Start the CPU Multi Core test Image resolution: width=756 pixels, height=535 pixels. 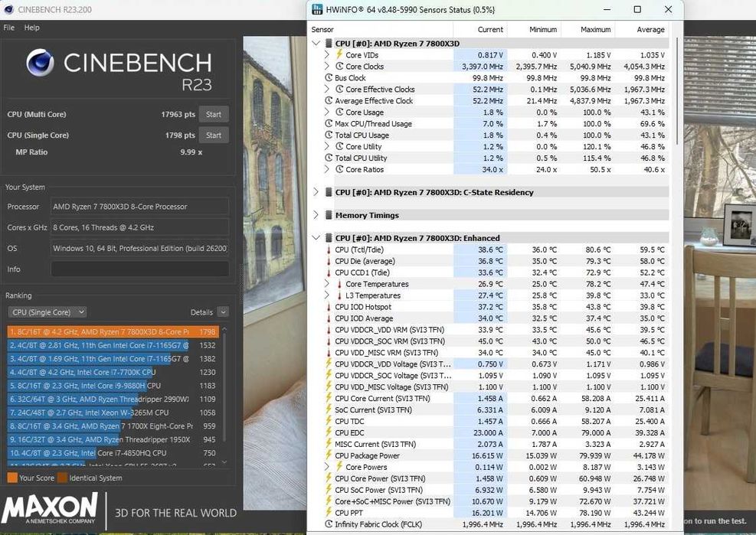pyautogui.click(x=214, y=114)
